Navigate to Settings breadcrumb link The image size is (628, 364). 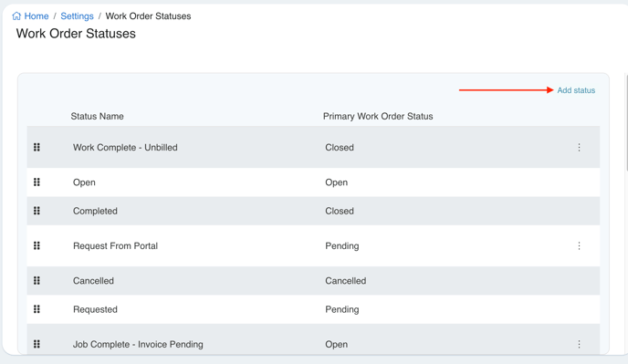coord(77,16)
